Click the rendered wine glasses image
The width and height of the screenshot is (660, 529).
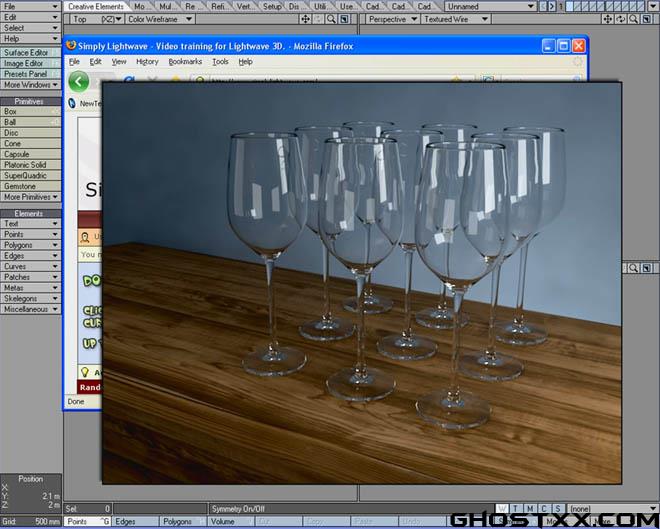point(362,283)
